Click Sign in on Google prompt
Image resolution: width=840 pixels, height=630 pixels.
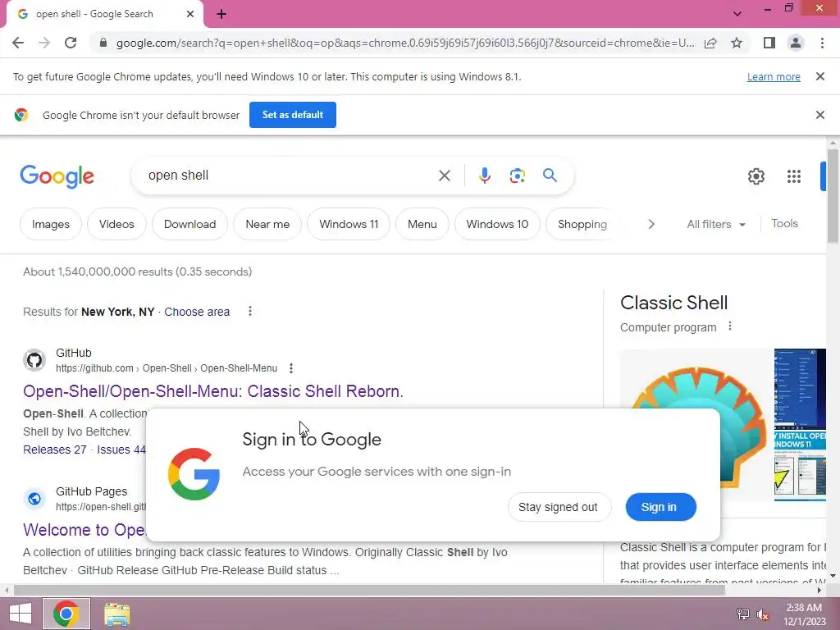660,507
